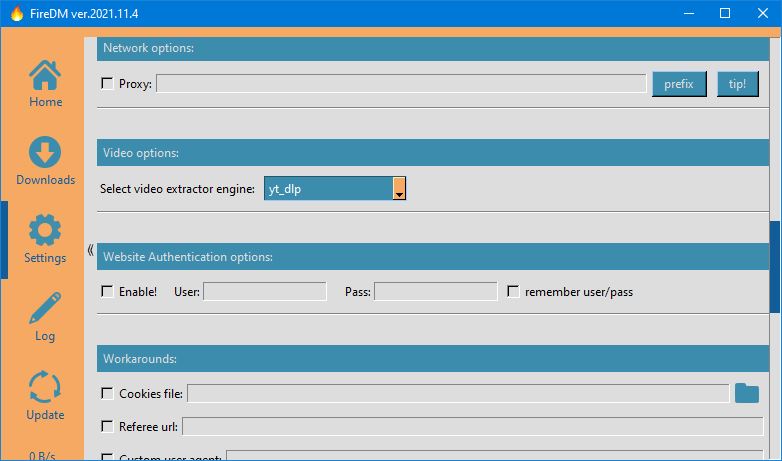Enable the Proxy checkbox
This screenshot has height=461, width=782.
pos(107,83)
